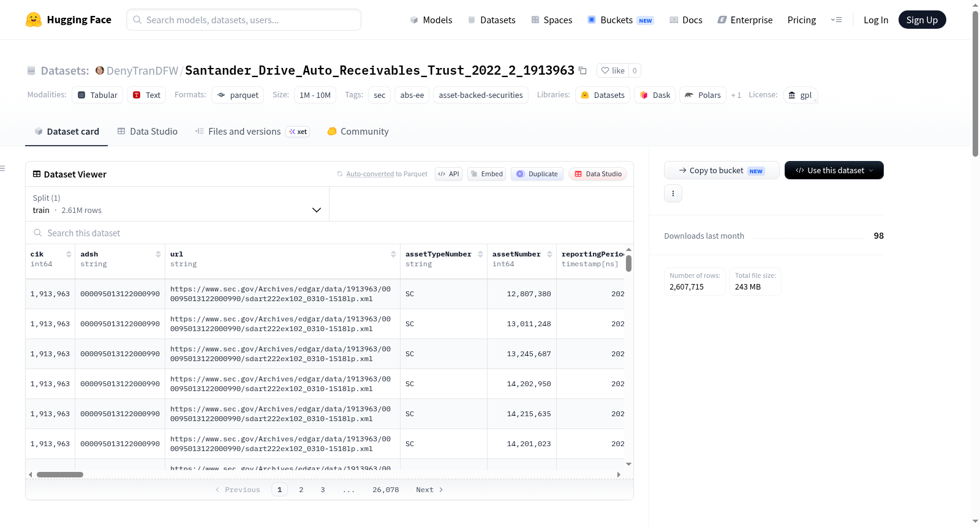This screenshot has width=980, height=527.
Task: Open the Embed button
Action: [x=486, y=174]
